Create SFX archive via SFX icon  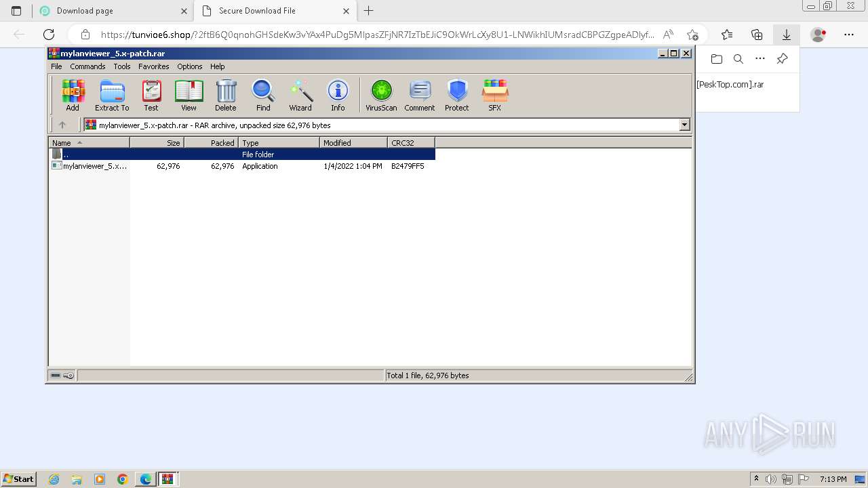click(495, 96)
